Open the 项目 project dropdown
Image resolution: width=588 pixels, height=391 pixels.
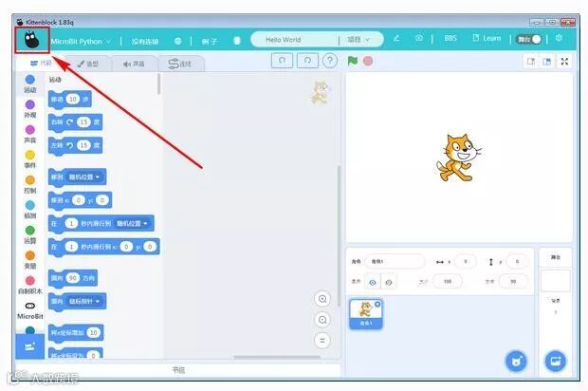pyautogui.click(x=358, y=40)
